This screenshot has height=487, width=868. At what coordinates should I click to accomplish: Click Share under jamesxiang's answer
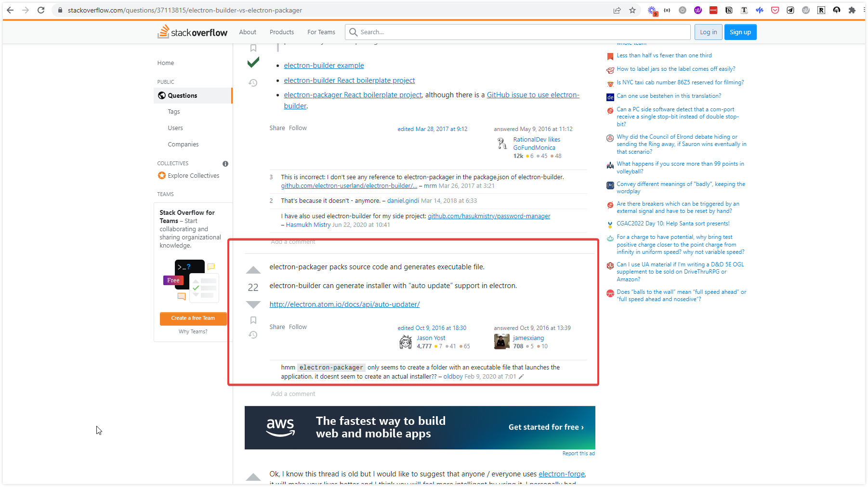coord(277,327)
